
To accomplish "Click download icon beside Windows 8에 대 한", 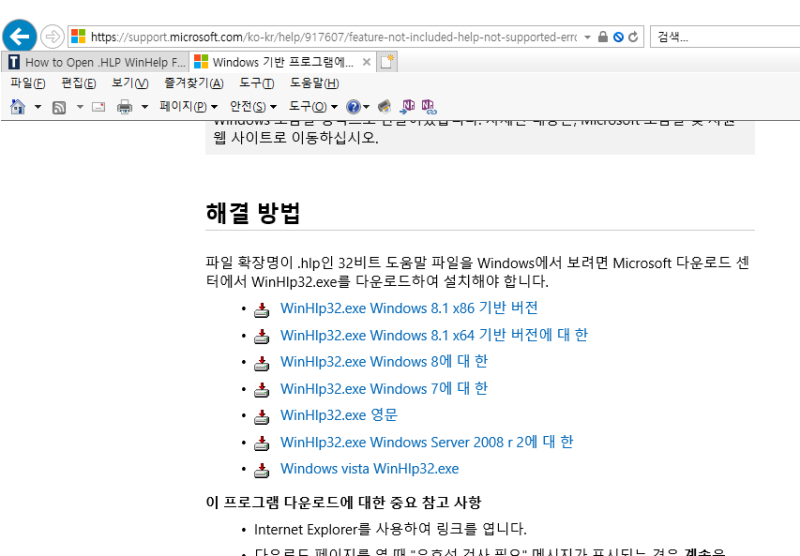I will (x=262, y=363).
